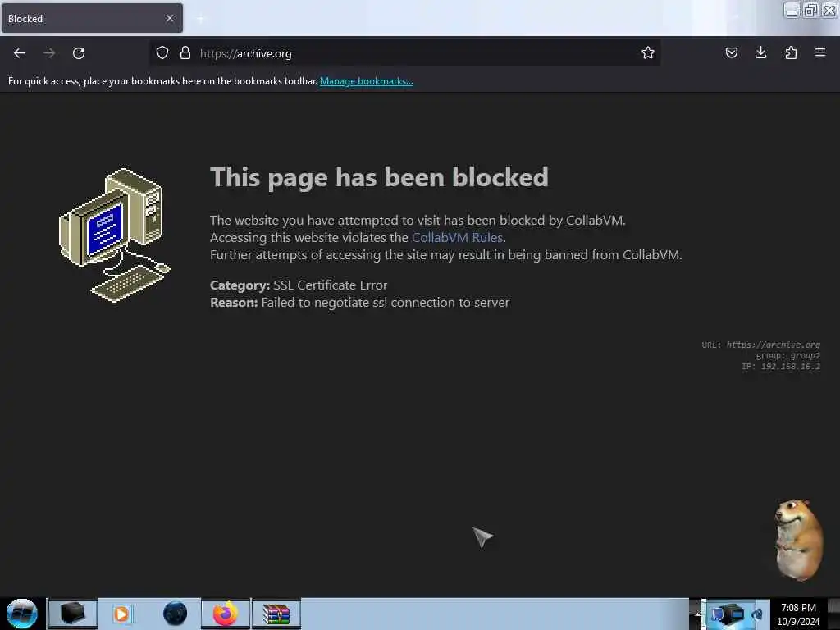Screen dimensions: 840x630
Task: Select the Blocked tab
Action: point(92,18)
